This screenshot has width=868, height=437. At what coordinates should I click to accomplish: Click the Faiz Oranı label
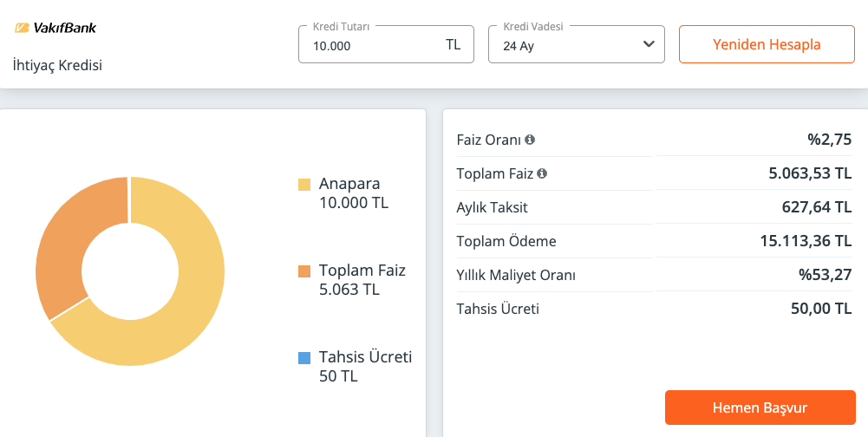pyautogui.click(x=489, y=140)
